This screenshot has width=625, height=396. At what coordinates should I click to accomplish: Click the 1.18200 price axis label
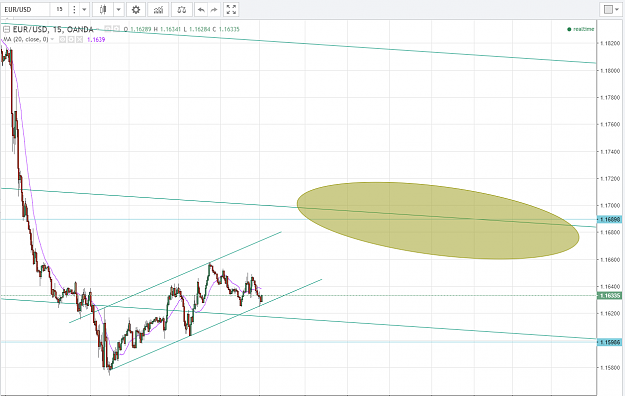point(610,43)
